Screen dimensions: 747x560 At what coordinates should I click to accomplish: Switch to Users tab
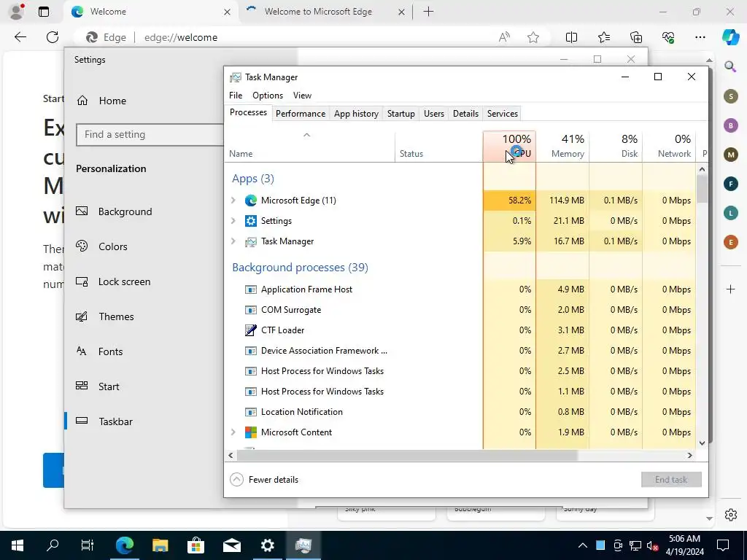pyautogui.click(x=433, y=114)
